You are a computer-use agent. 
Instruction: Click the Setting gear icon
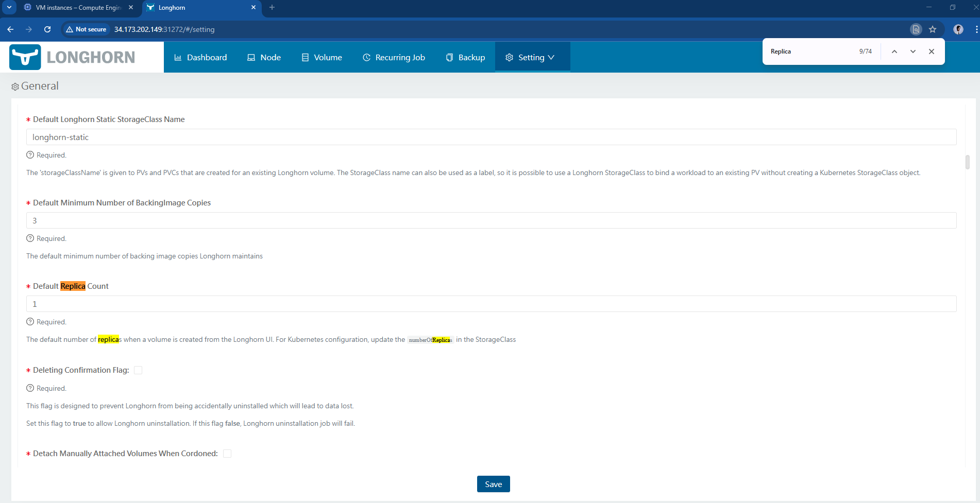[510, 58]
